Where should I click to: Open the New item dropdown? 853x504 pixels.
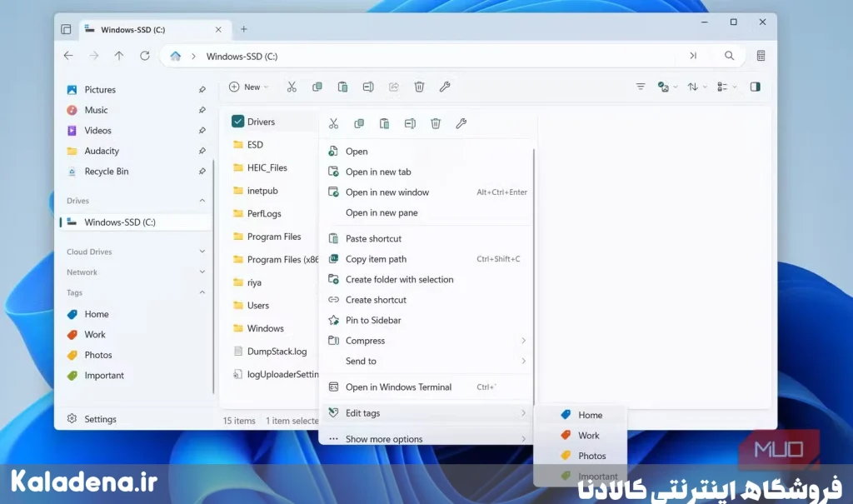[x=248, y=87]
